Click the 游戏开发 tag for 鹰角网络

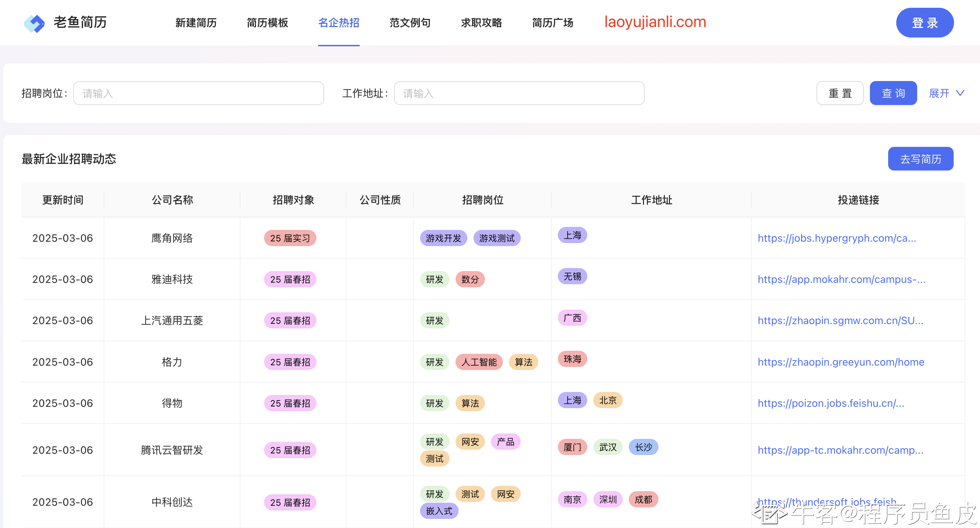tap(443, 238)
